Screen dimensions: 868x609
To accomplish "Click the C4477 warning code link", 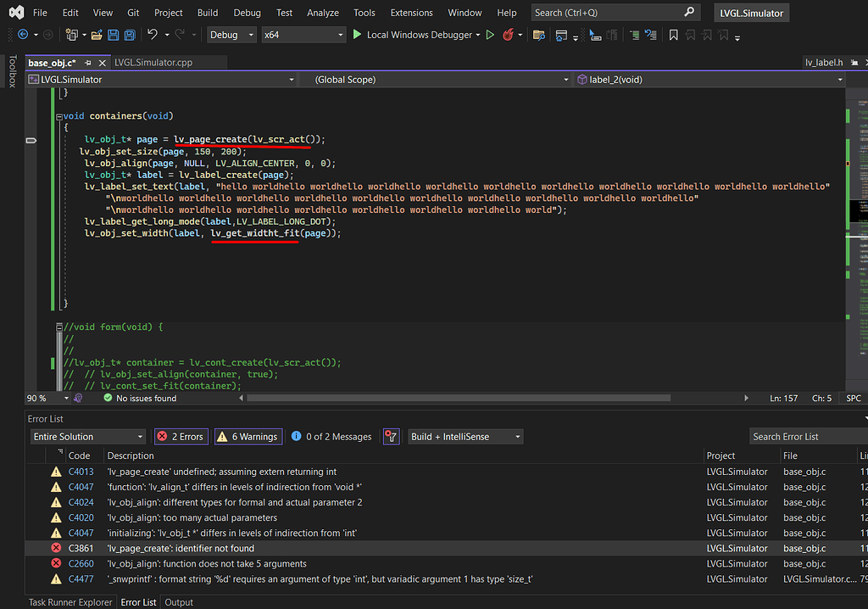I will click(x=81, y=579).
